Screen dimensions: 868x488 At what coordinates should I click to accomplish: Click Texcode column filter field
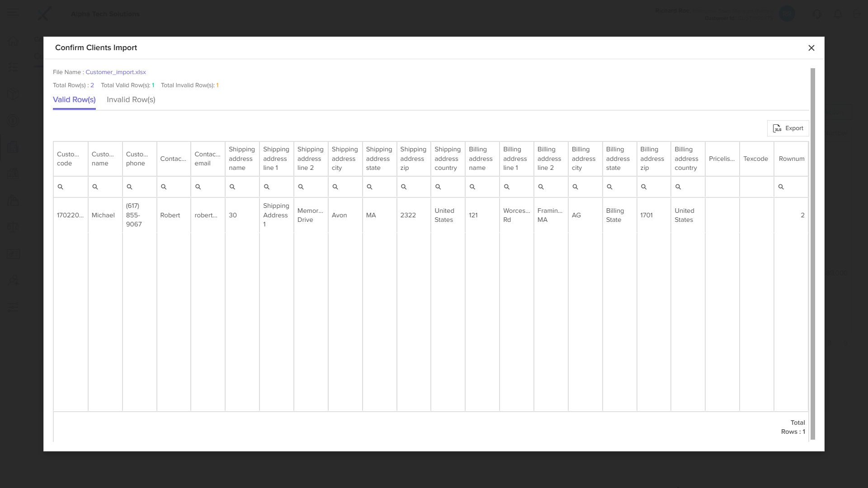tap(756, 187)
